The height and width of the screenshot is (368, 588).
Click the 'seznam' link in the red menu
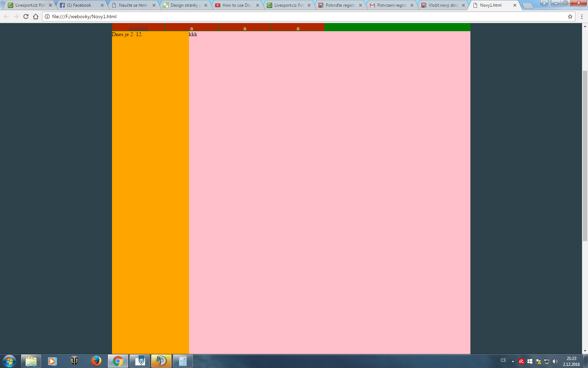coord(139,28)
